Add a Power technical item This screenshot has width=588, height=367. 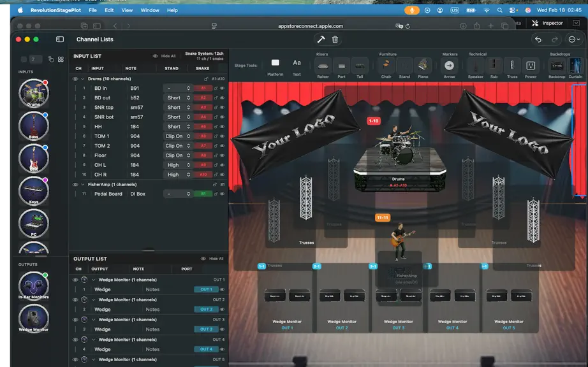click(x=531, y=69)
